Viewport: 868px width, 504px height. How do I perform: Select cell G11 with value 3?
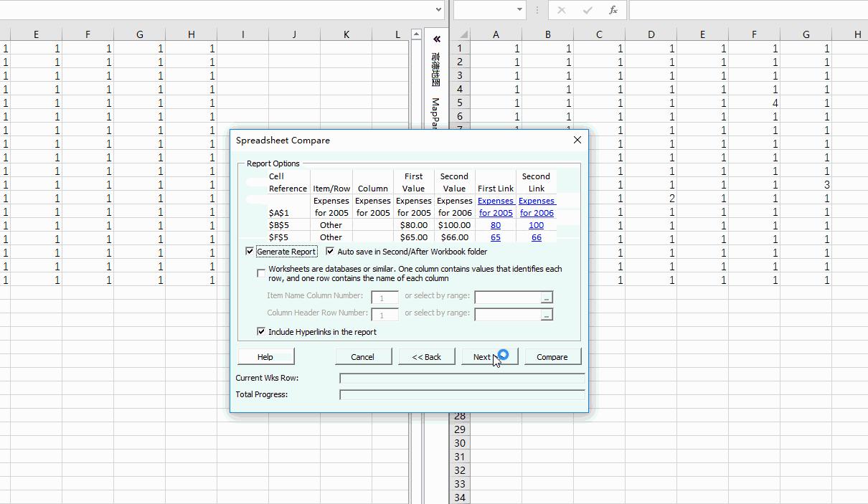tap(806, 185)
